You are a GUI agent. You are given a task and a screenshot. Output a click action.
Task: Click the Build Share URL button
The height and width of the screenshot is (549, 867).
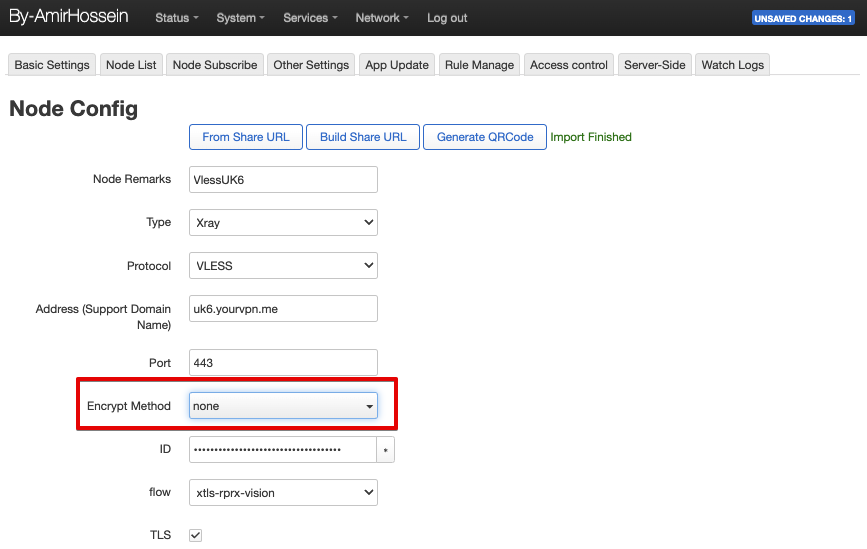pos(363,137)
